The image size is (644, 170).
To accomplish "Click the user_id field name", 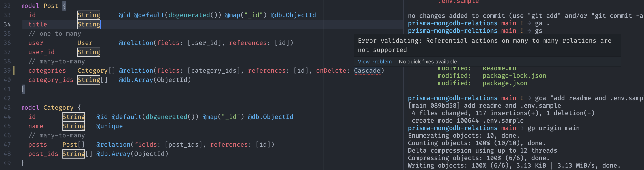I will click(41, 52).
